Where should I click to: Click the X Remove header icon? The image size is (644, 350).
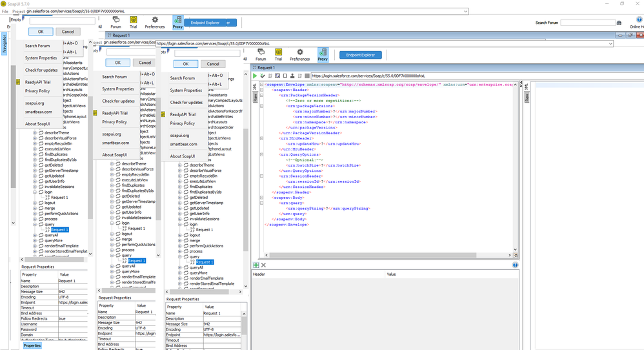263,265
